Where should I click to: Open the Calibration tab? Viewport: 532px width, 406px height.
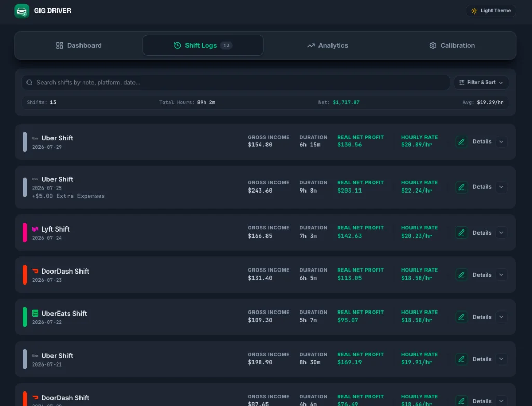tap(452, 46)
